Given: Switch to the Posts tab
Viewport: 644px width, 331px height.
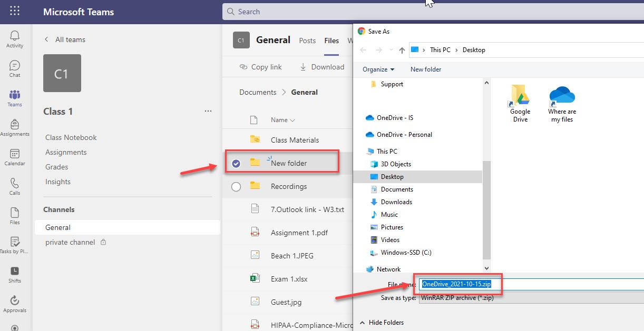Looking at the screenshot, I should (307, 41).
